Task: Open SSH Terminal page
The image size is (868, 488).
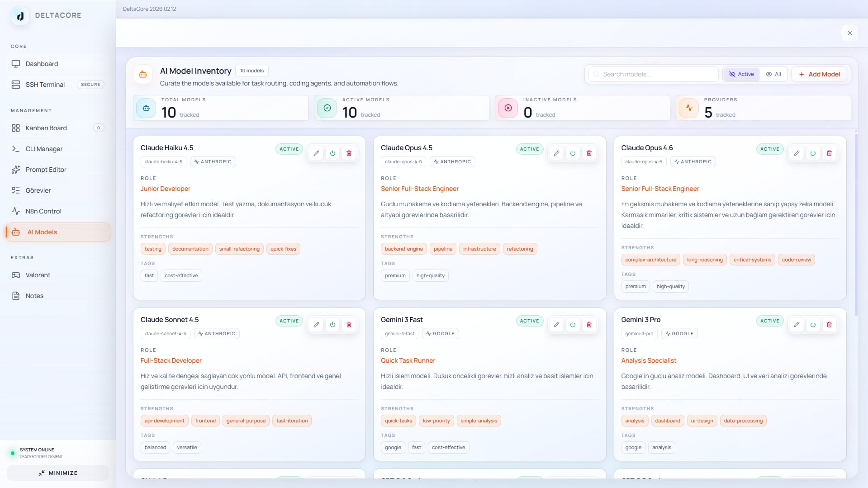Action: point(58,85)
